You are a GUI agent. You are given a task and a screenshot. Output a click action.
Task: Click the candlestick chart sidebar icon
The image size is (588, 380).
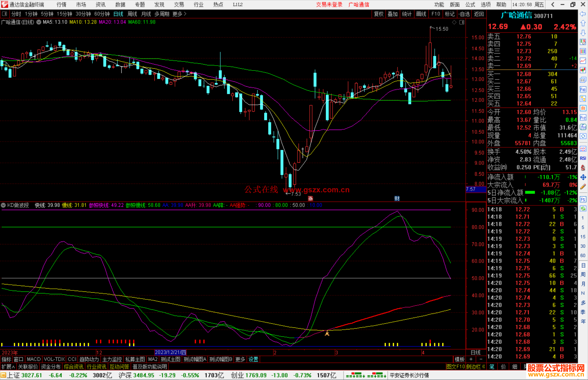pyautogui.click(x=583, y=70)
